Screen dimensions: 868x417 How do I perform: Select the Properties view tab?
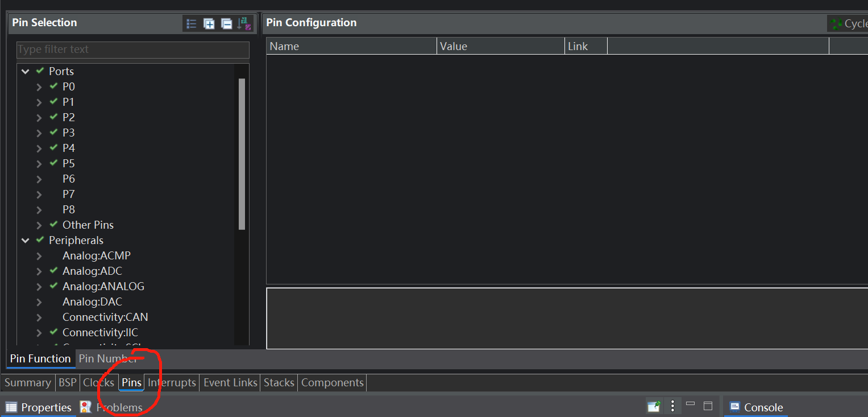click(x=39, y=407)
